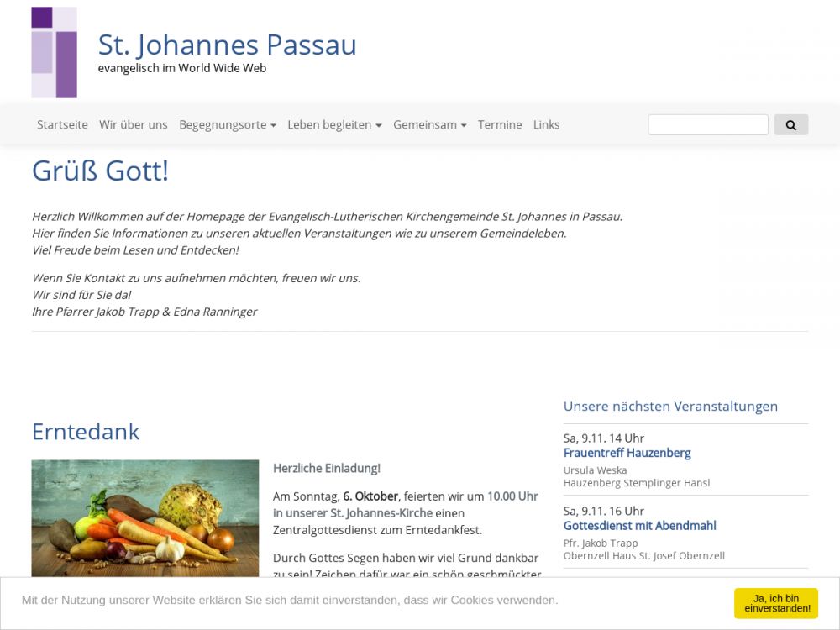The width and height of the screenshot is (840, 630).
Task: Navigate to the Links page
Action: coord(546,125)
